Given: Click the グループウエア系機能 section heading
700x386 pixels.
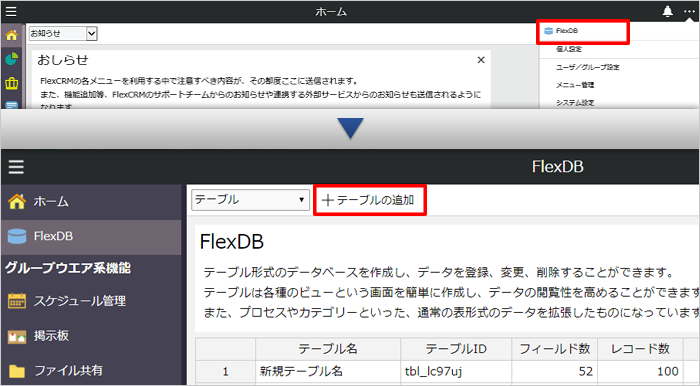Looking at the screenshot, I should (68, 268).
